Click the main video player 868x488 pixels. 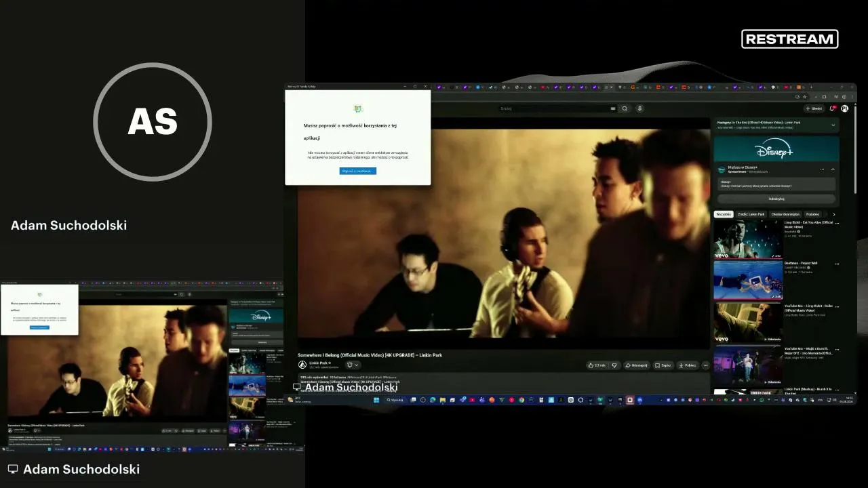[x=504, y=232]
